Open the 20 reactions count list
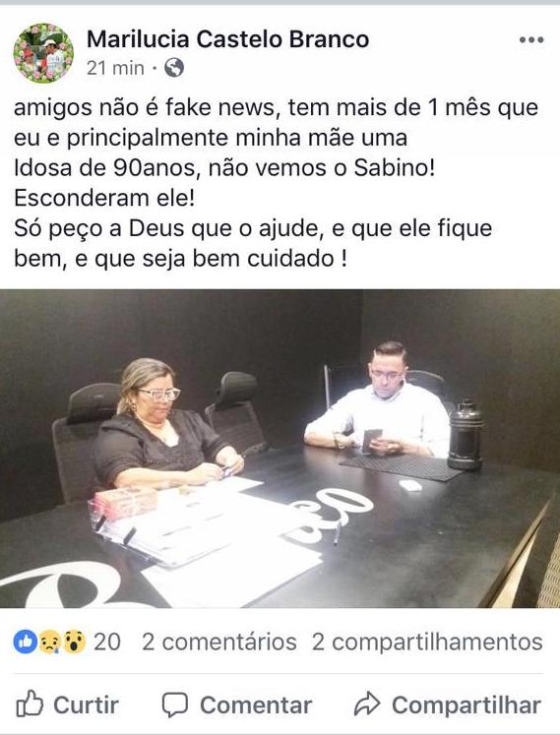The height and width of the screenshot is (735, 560). pos(107,642)
